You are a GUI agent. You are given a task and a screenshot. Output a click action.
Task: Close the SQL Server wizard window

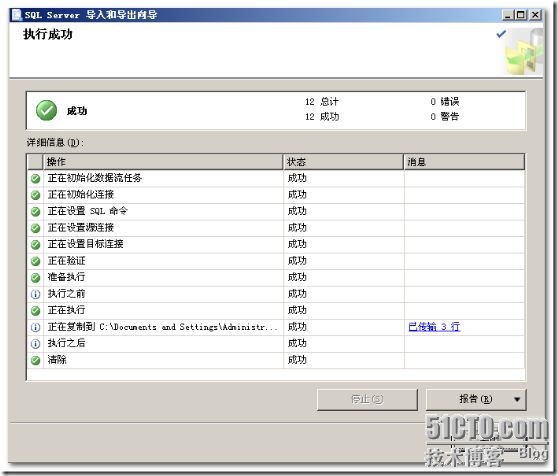click(535, 15)
